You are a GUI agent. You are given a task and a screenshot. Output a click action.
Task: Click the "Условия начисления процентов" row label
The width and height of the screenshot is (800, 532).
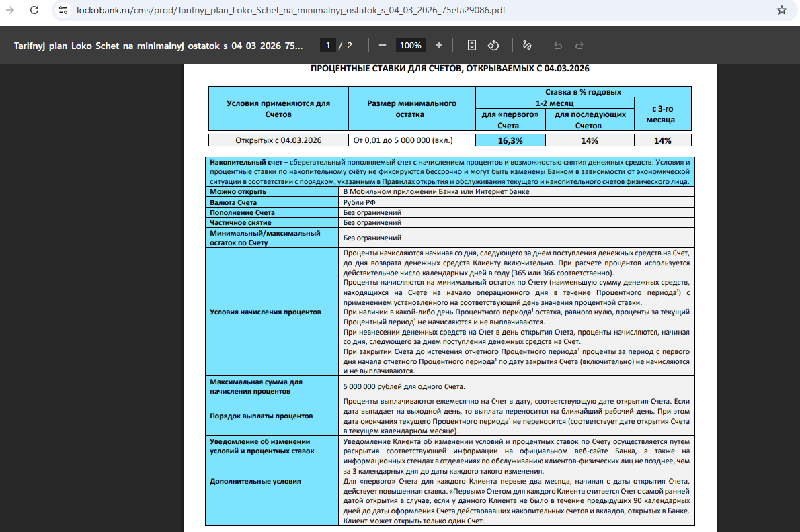click(265, 312)
